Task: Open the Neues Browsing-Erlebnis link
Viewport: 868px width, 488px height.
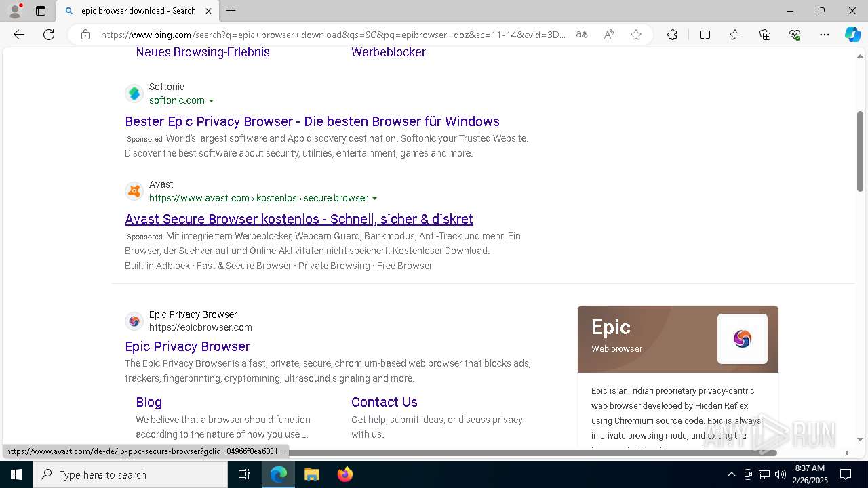Action: pyautogui.click(x=203, y=52)
